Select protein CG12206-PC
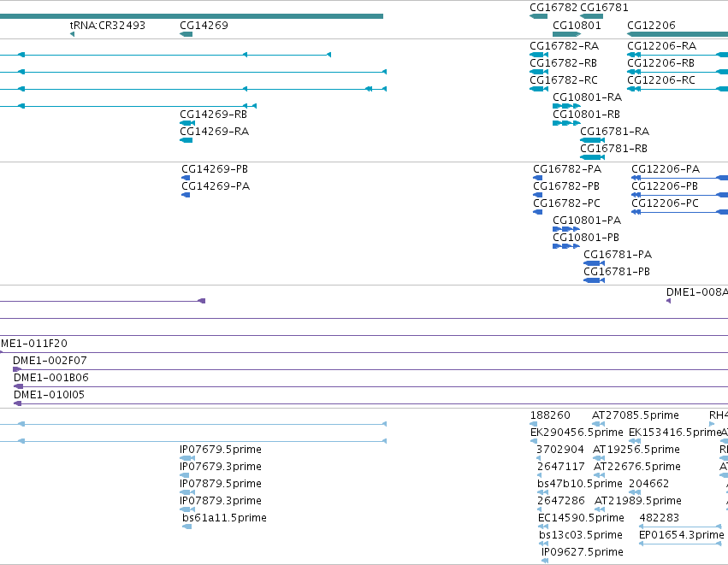Screen dimensions: 728x565 (665, 203)
